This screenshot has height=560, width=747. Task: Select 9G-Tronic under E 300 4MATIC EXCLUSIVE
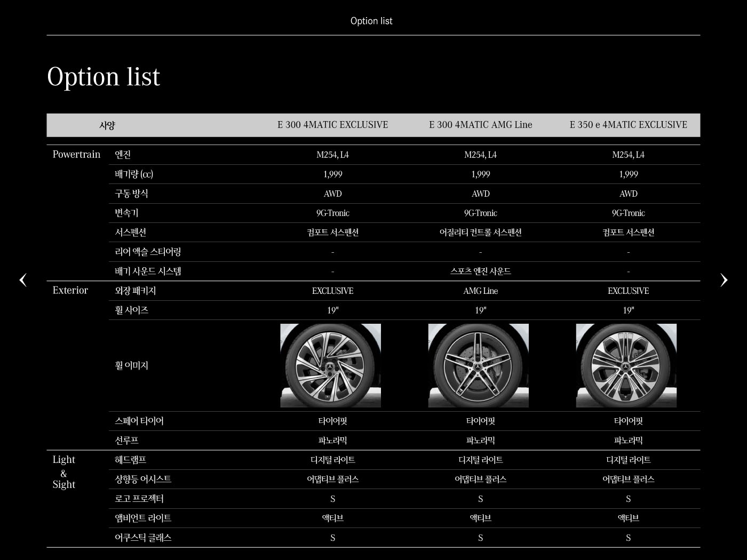tap(333, 213)
